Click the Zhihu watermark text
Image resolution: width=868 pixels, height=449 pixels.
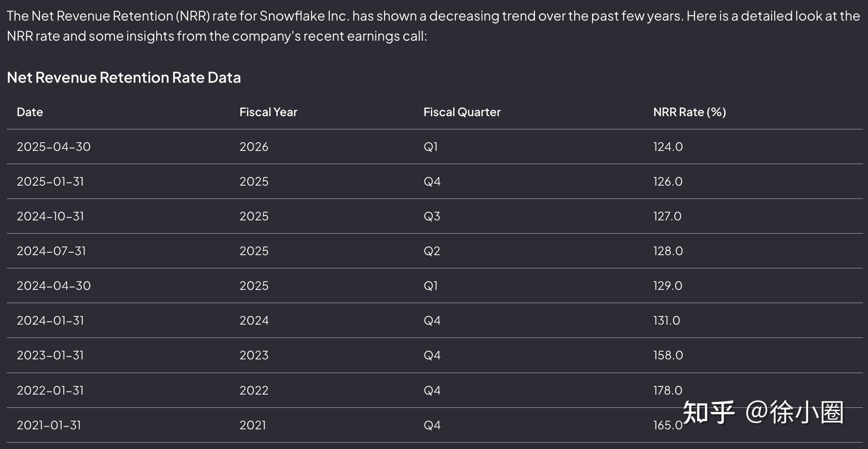tap(762, 412)
